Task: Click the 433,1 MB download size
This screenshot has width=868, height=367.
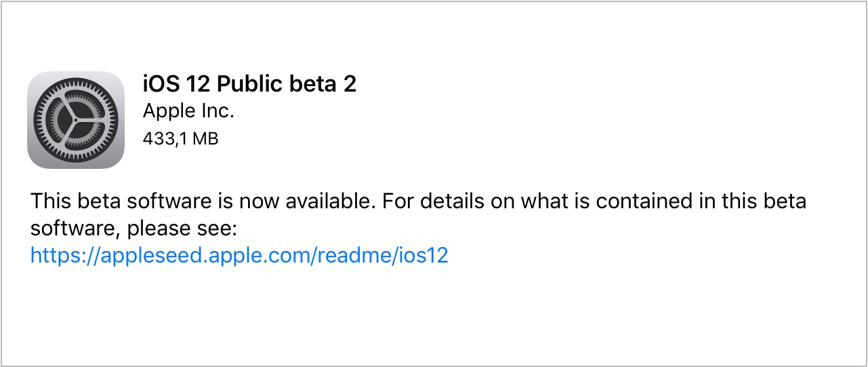Action: click(180, 138)
